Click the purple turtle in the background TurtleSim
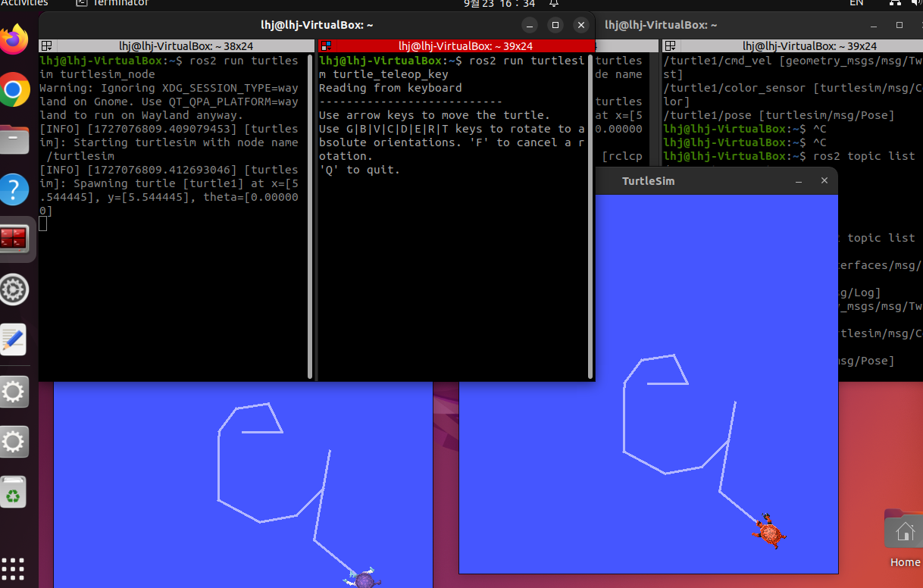The image size is (923, 588). tap(365, 579)
